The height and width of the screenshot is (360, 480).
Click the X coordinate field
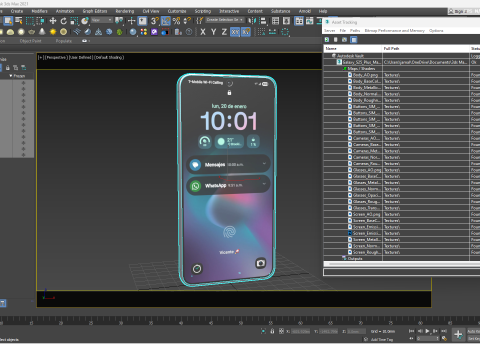[x=301, y=331]
